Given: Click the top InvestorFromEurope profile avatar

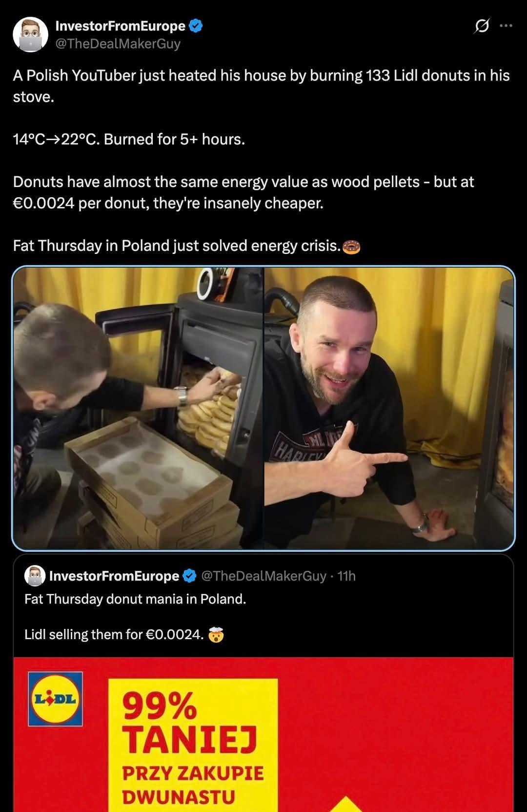Looking at the screenshot, I should coord(30,35).
